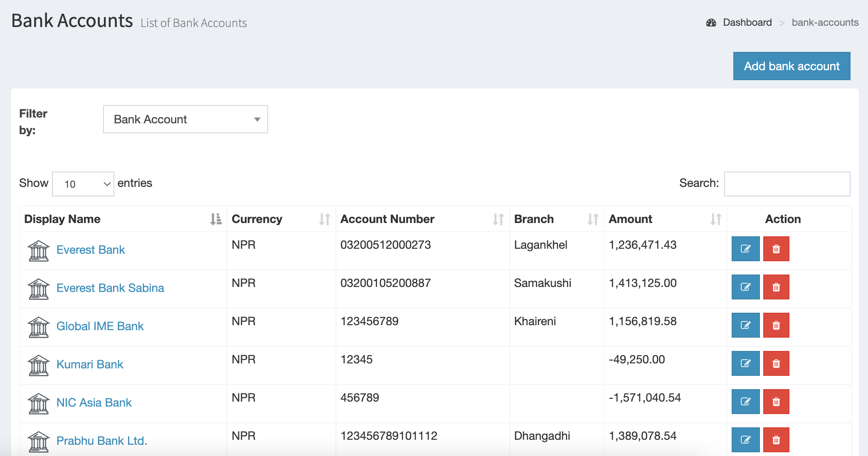Sort table by Account Number column
This screenshot has width=868, height=456.
pyautogui.click(x=422, y=219)
